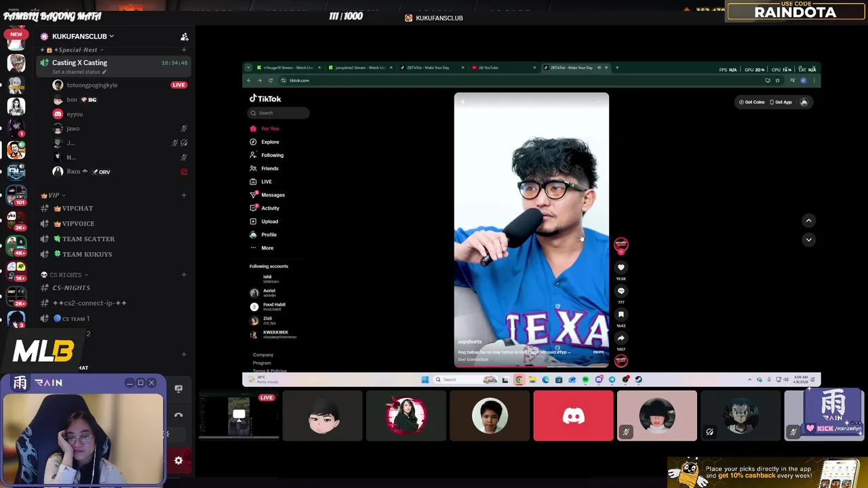Bookmark page with browser star icon
This screenshot has width=868, height=488.
coord(777,81)
